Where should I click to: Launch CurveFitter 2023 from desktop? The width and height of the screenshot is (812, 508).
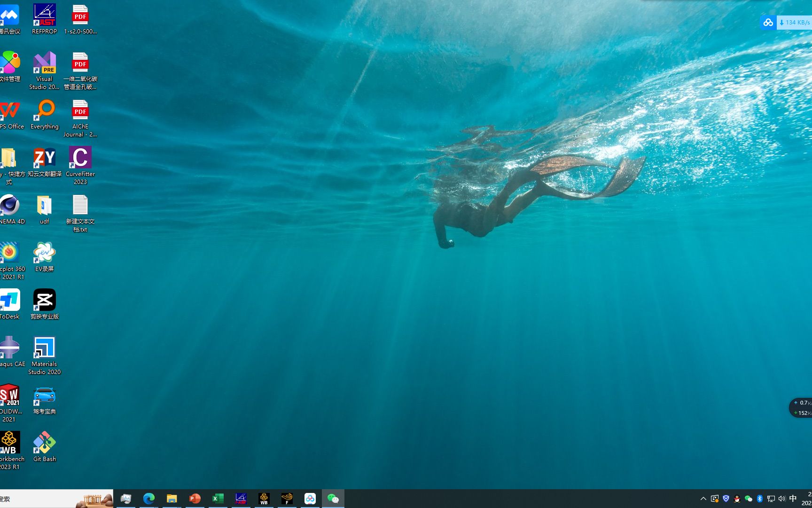80,166
